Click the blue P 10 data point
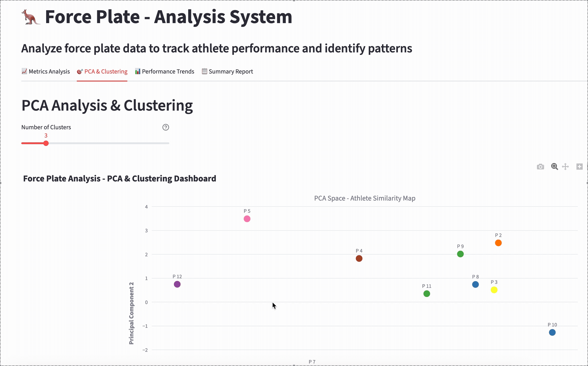The width and height of the screenshot is (588, 366). (552, 332)
